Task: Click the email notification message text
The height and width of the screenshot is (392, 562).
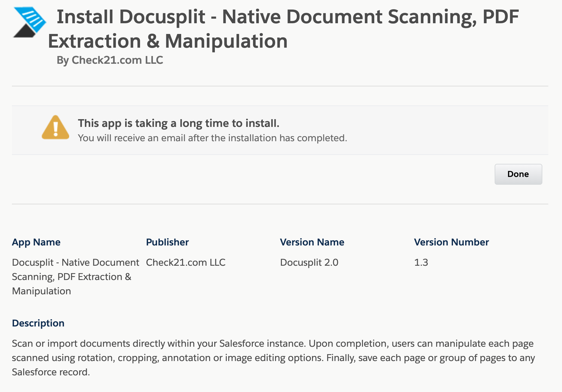Action: [212, 138]
